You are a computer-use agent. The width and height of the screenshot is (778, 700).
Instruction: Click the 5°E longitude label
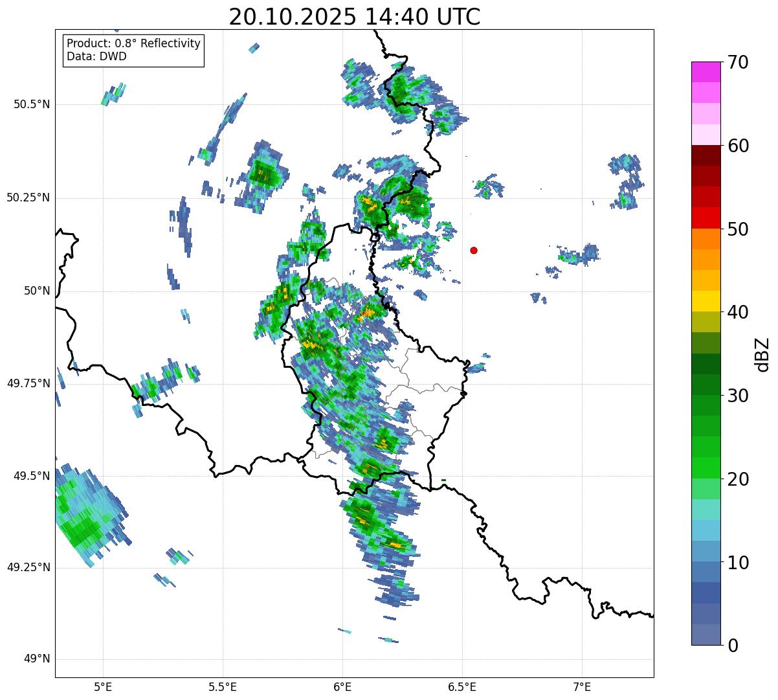coord(103,686)
